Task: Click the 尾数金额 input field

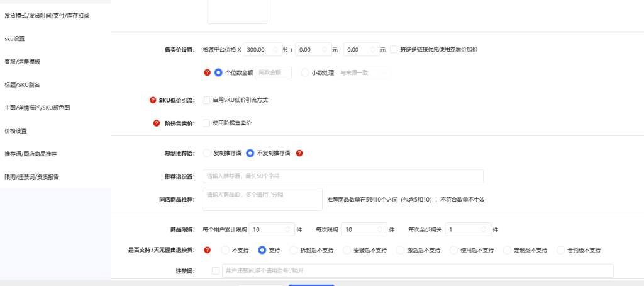Action: (273, 72)
